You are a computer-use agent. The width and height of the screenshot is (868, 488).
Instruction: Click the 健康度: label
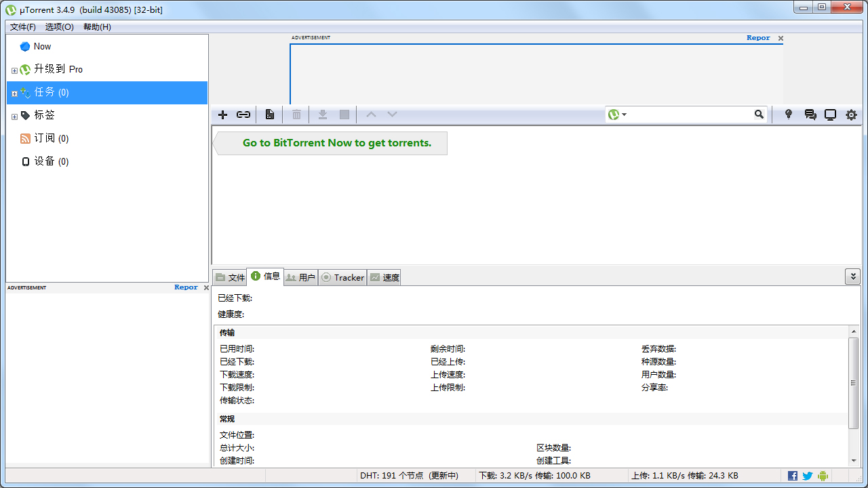[x=231, y=314]
